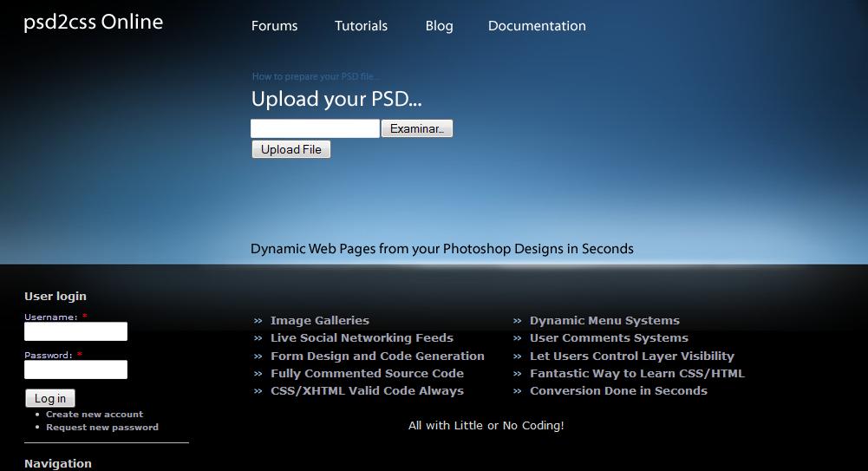Open the Tutorials menu item
This screenshot has height=471, width=868.
(x=361, y=26)
